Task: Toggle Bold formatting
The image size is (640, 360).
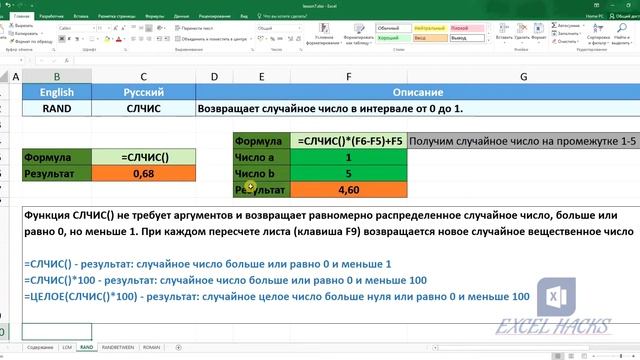Action: (62, 39)
